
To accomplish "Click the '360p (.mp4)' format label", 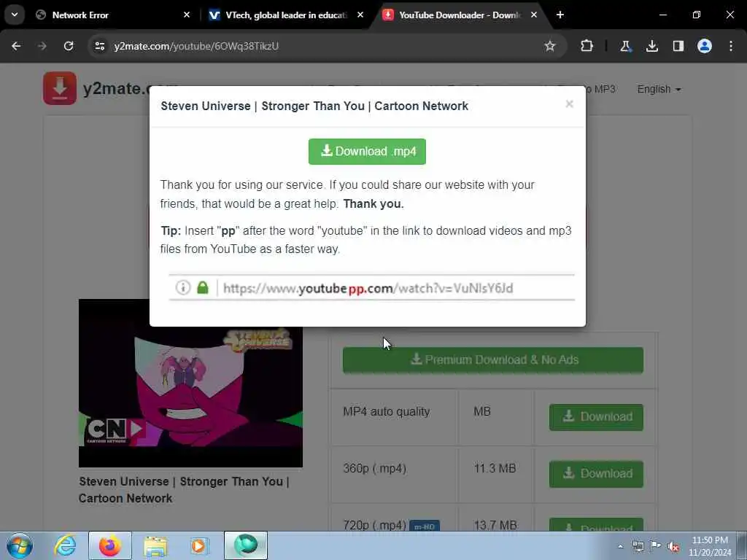I will point(374,469).
